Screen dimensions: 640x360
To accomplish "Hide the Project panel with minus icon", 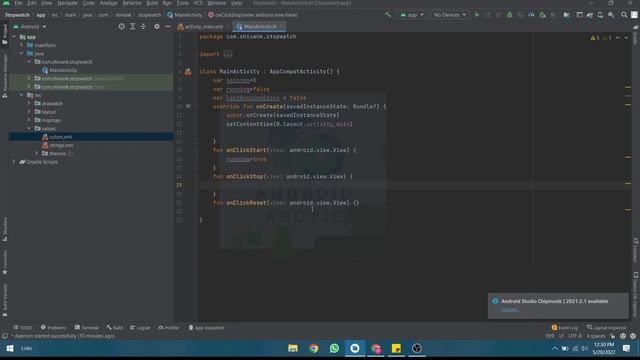I will (168, 27).
